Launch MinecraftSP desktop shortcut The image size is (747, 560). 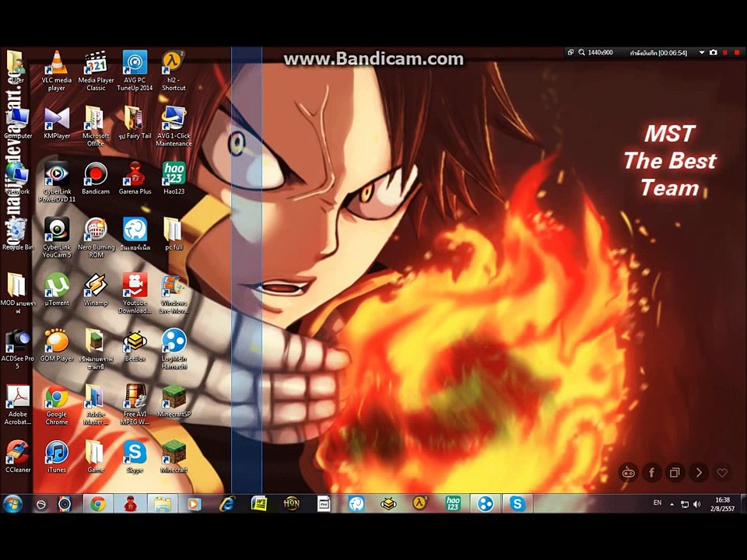pos(174,401)
